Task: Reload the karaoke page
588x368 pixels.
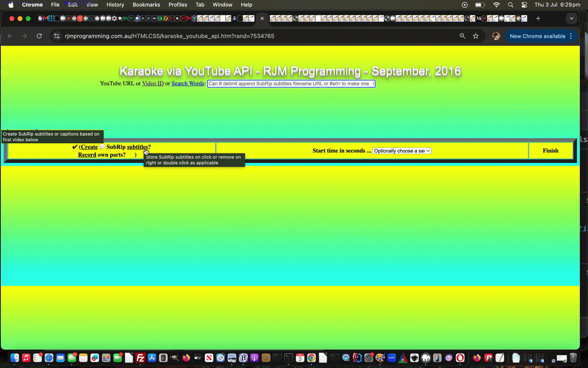Action: 39,36
